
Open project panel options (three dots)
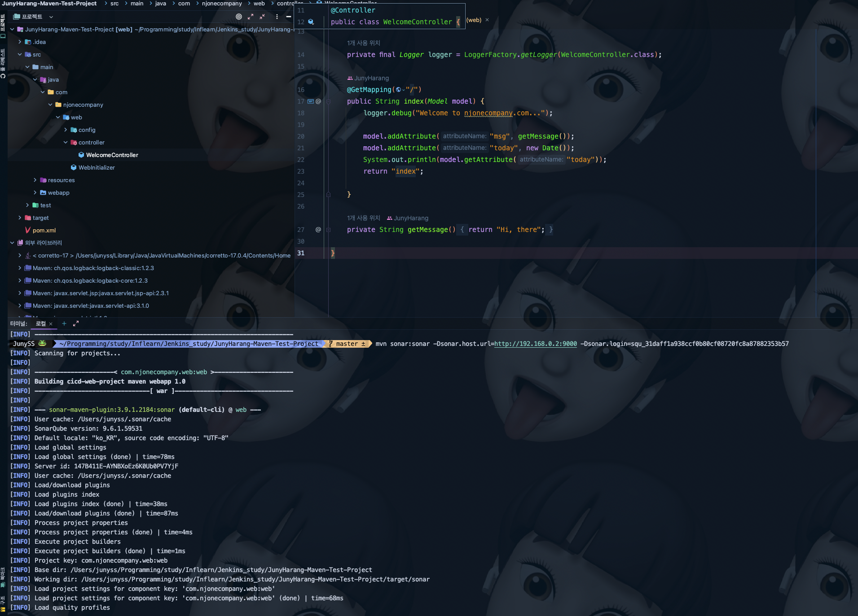pyautogui.click(x=277, y=17)
